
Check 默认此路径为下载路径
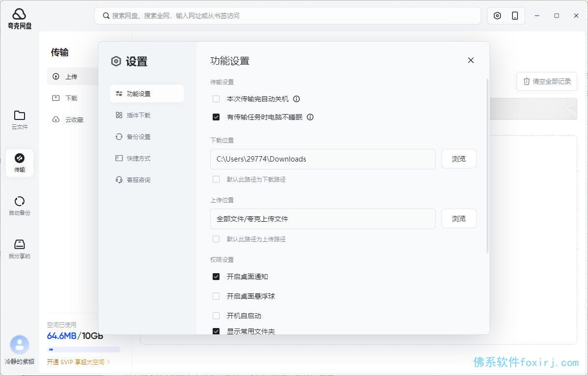coord(216,179)
